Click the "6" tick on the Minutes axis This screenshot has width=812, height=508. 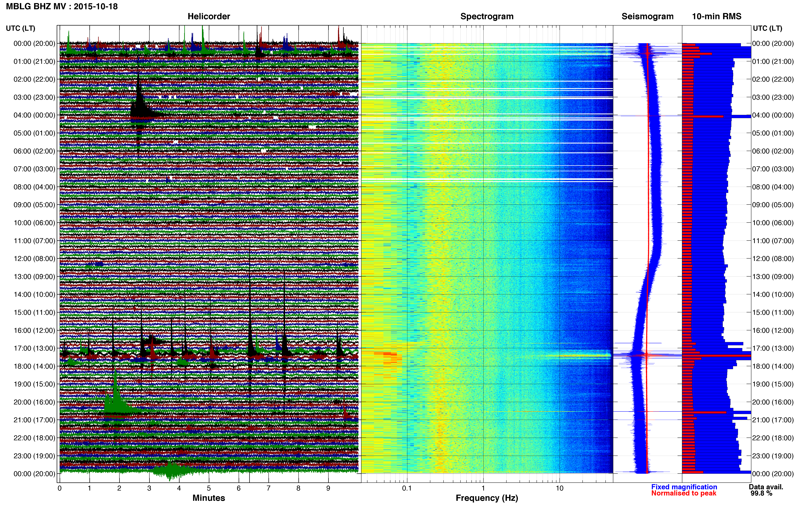pyautogui.click(x=239, y=488)
